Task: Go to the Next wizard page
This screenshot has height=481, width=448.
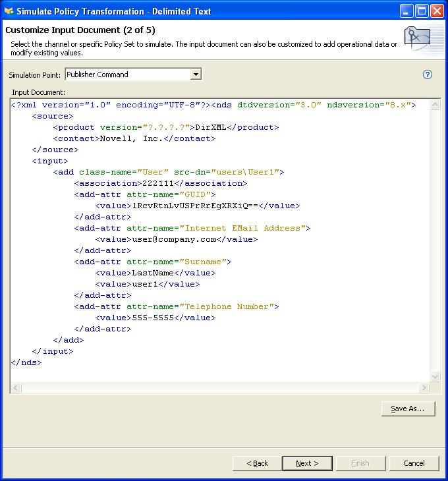Action: tap(307, 463)
